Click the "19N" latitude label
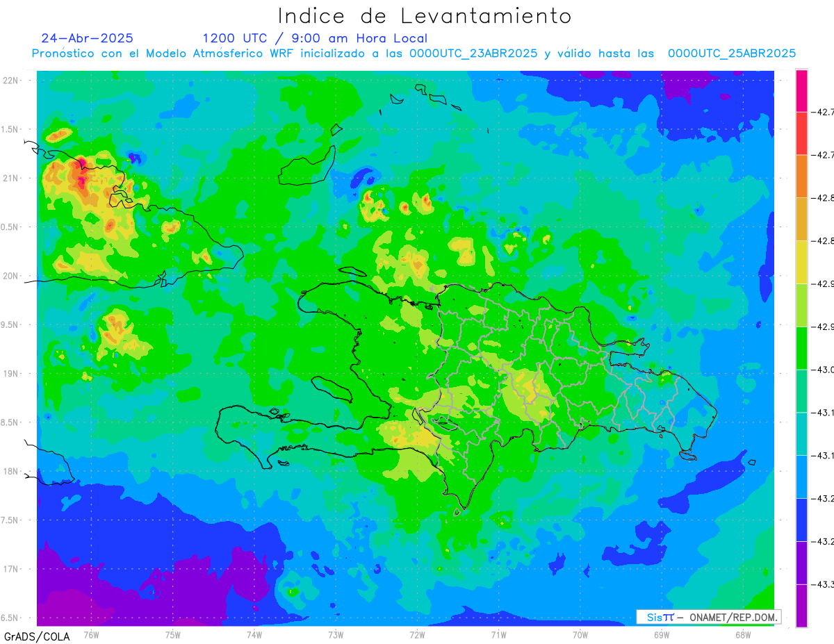 click(x=12, y=374)
